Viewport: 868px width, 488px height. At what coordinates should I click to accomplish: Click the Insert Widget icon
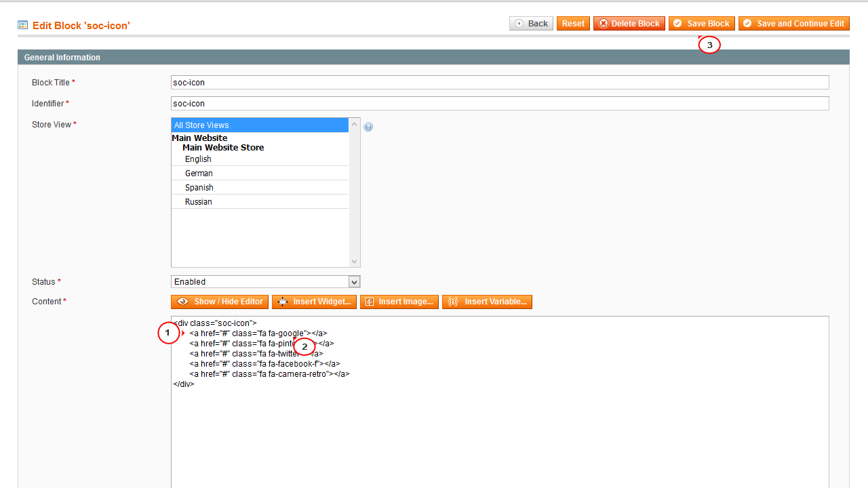[x=282, y=302]
